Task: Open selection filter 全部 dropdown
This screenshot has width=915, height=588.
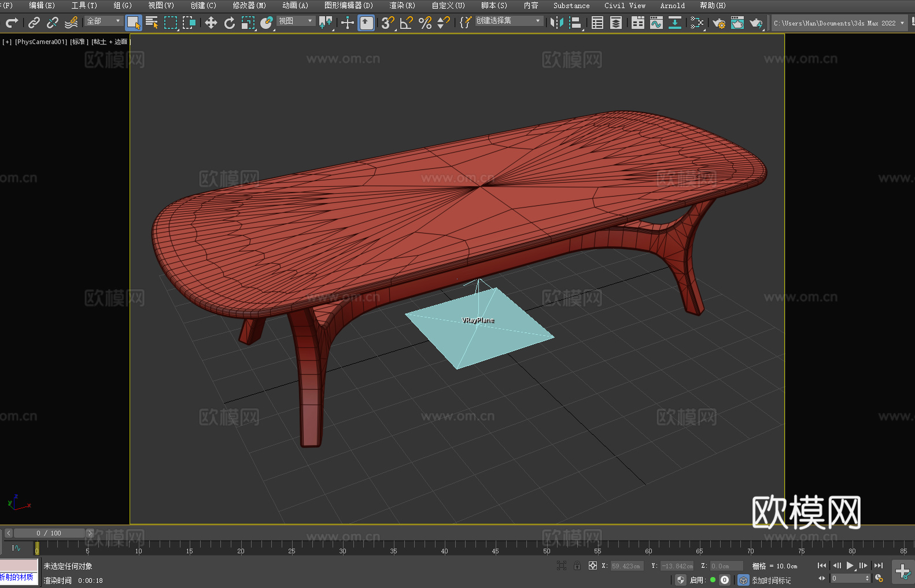Action: pyautogui.click(x=104, y=21)
